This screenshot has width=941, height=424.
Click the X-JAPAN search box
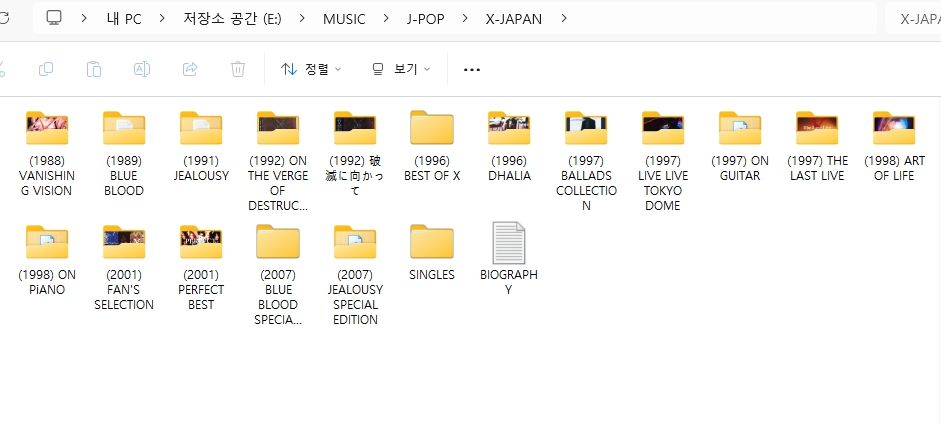tap(913, 19)
